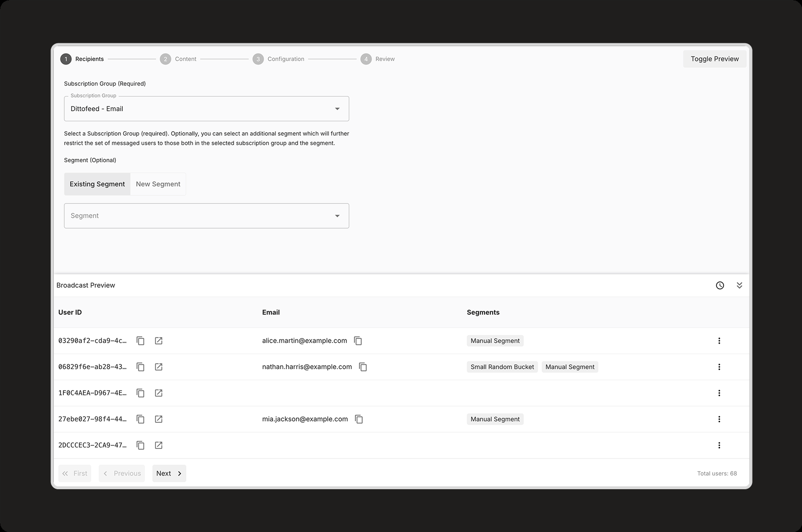Image resolution: width=802 pixels, height=532 pixels.
Task: Go to Recipients step
Action: coord(82,59)
